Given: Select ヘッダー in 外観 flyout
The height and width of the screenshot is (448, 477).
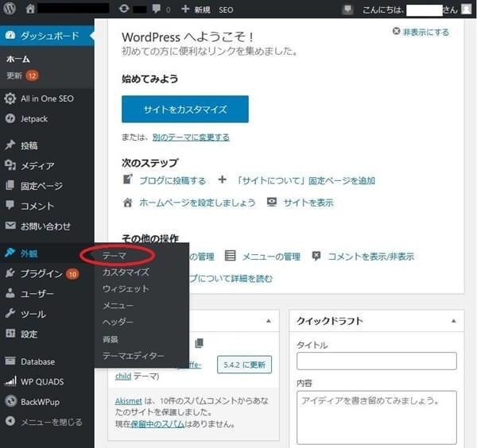Looking at the screenshot, I should tap(118, 322).
